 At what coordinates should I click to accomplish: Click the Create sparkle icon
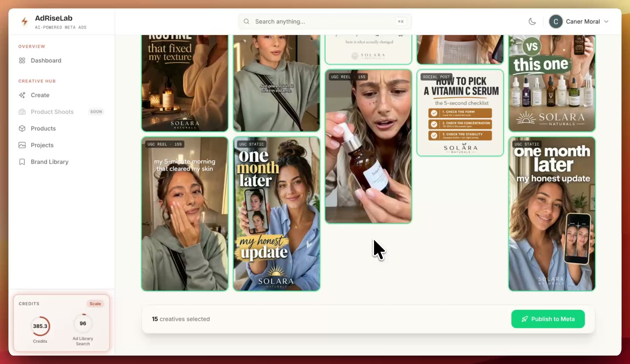[22, 95]
